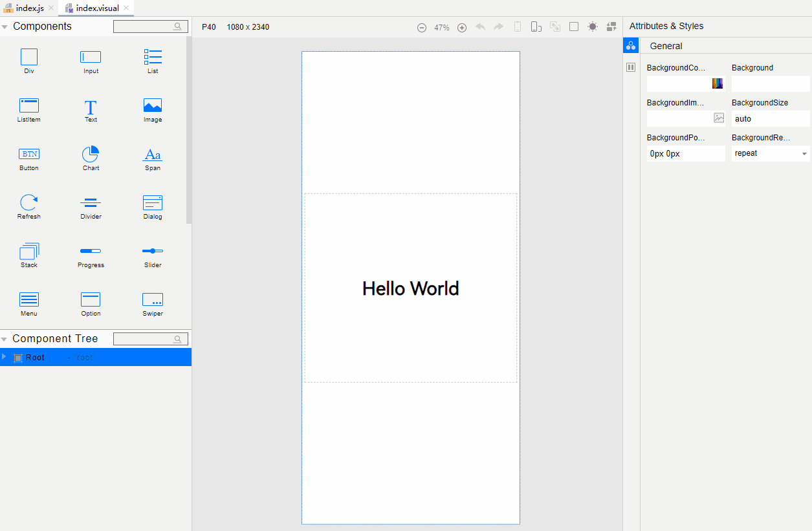Click the Hello World text on canvas

click(x=410, y=288)
